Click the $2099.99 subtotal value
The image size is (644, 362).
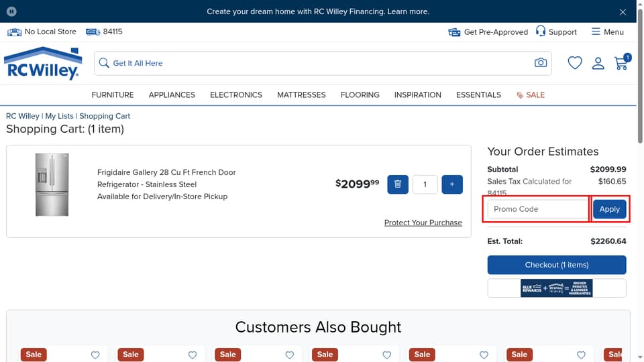(608, 169)
